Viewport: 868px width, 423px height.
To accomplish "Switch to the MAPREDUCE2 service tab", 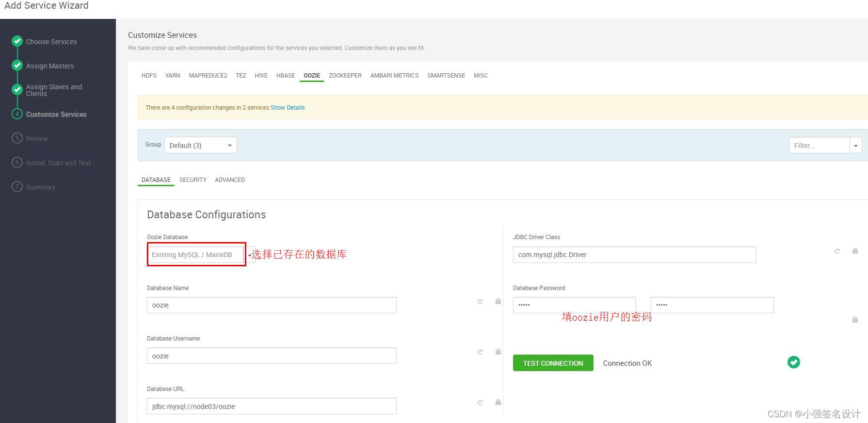I will point(208,76).
